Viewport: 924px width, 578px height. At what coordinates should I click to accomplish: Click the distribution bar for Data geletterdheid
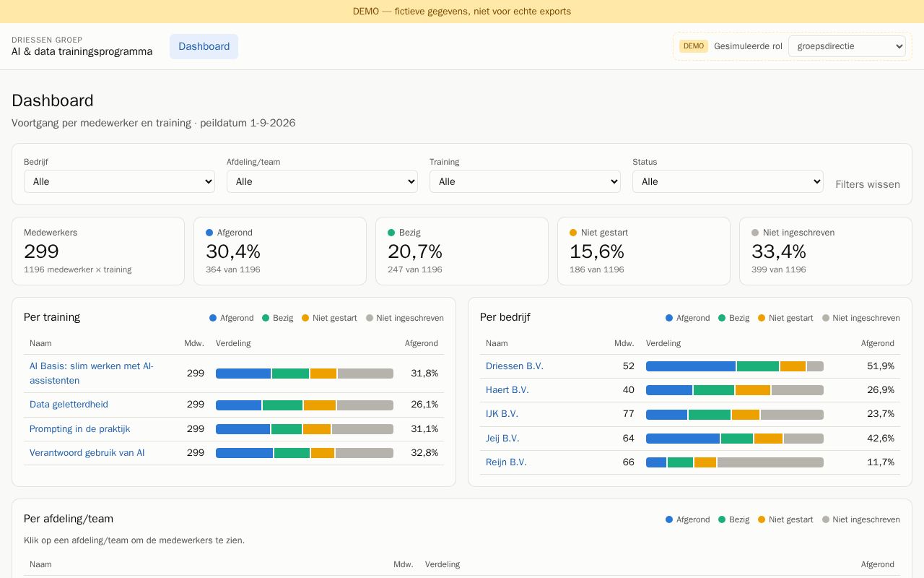[x=305, y=405]
